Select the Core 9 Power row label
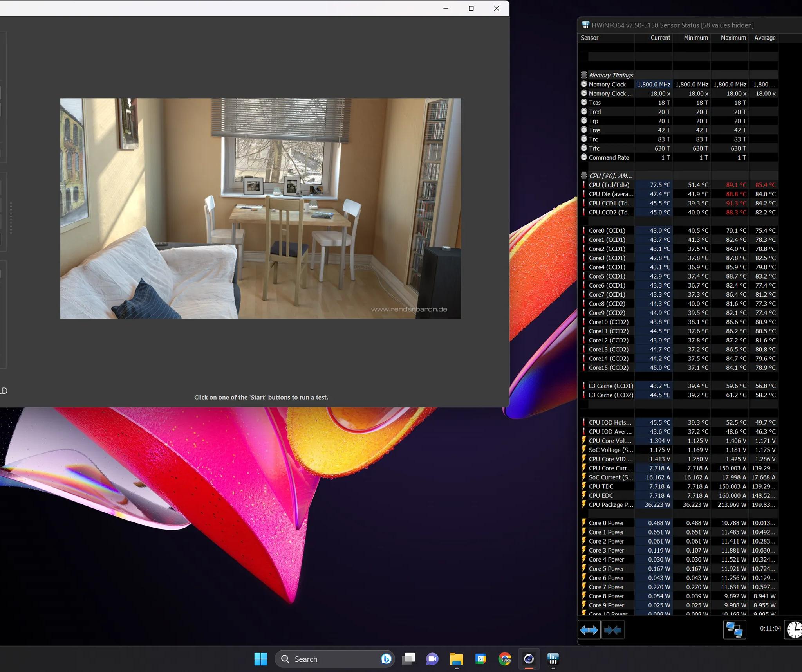802x672 pixels. (x=607, y=605)
